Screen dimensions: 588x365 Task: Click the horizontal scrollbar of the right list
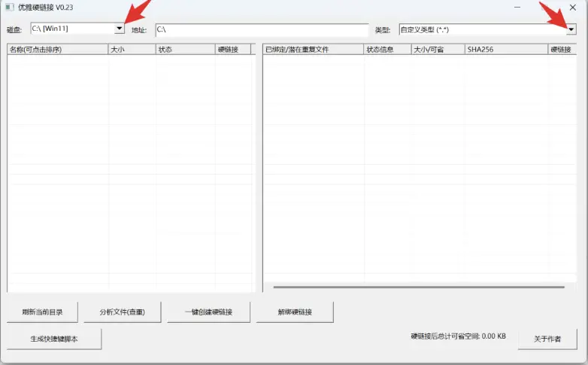[419, 287]
